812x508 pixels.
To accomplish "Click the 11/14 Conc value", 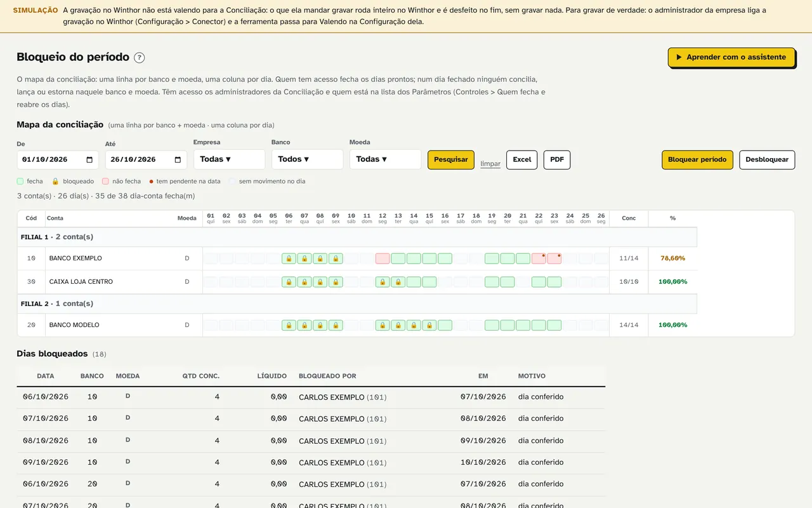I will click(x=629, y=258).
